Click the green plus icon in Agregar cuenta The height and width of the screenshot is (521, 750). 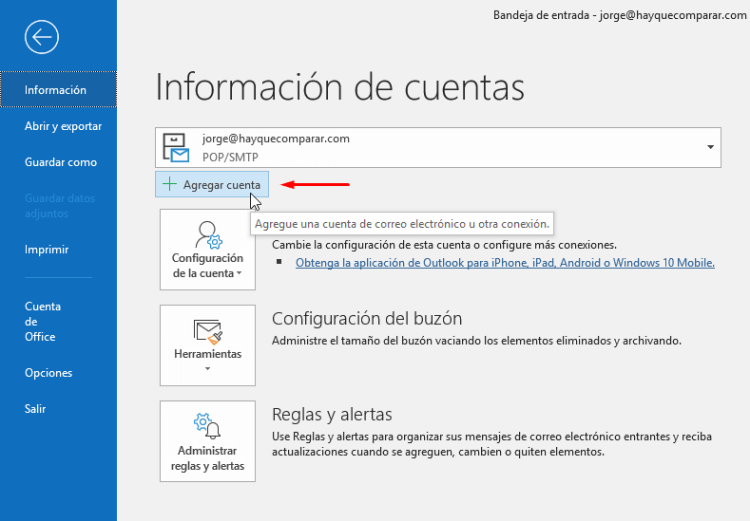[x=169, y=184]
